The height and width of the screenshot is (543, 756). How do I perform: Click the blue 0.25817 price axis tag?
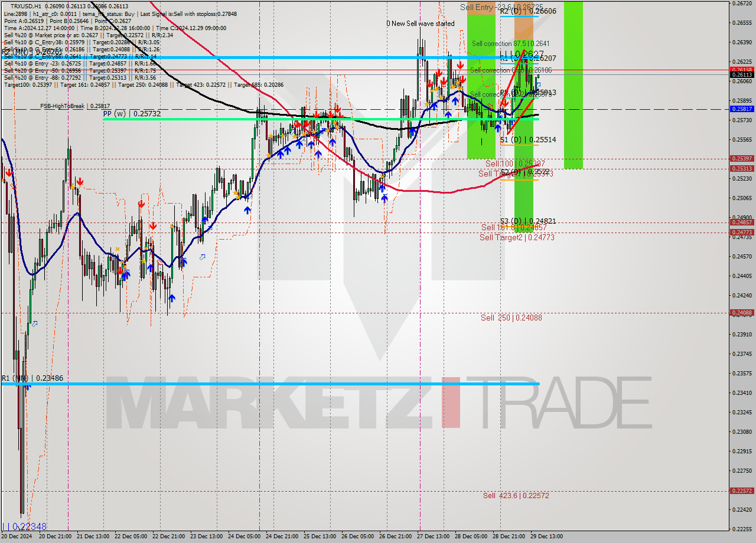742,109
